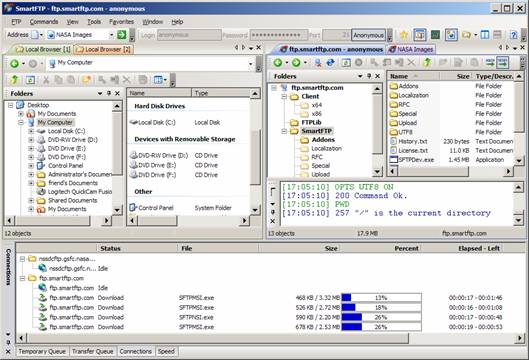Click the stop/abort round icon in remote toolbar

(x=359, y=62)
